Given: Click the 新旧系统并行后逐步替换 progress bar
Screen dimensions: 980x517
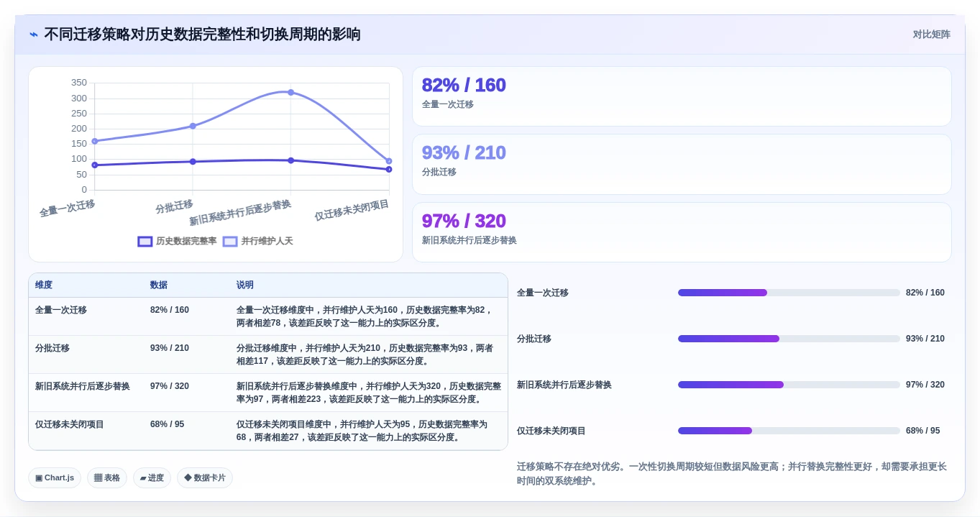Looking at the screenshot, I should coord(789,385).
